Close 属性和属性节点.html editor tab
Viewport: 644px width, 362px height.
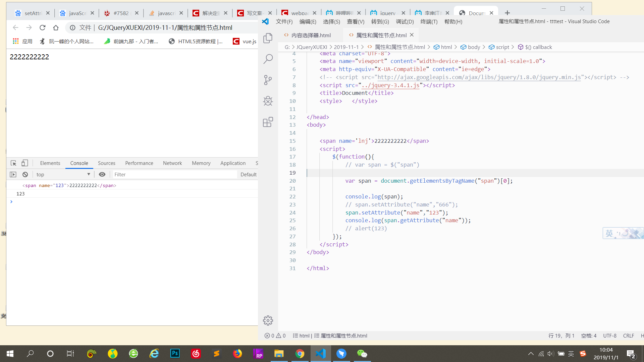(412, 35)
